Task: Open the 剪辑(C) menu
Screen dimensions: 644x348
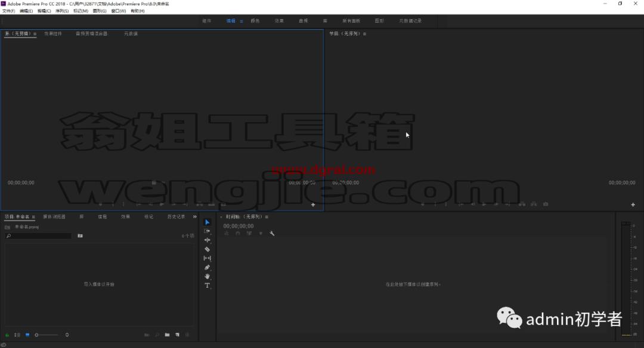Action: (x=44, y=11)
